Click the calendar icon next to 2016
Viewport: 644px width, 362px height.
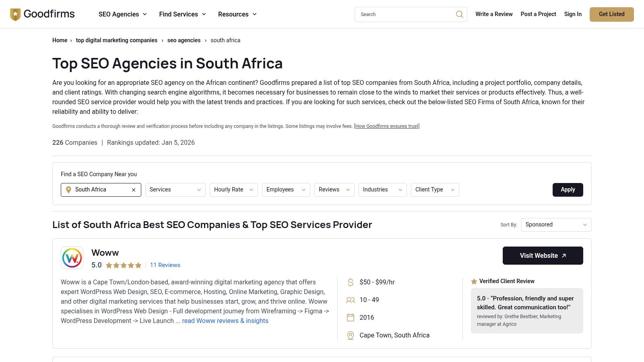click(350, 317)
